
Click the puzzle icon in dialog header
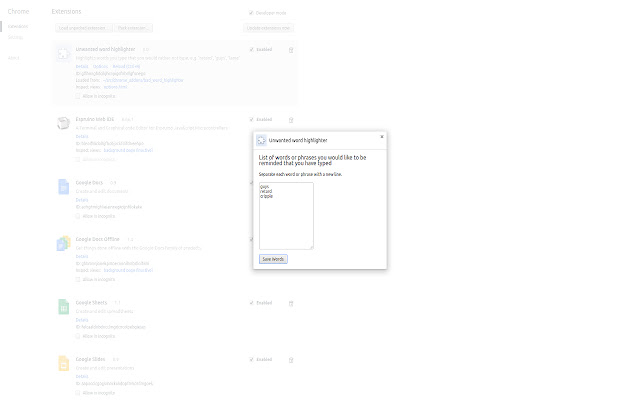click(261, 140)
